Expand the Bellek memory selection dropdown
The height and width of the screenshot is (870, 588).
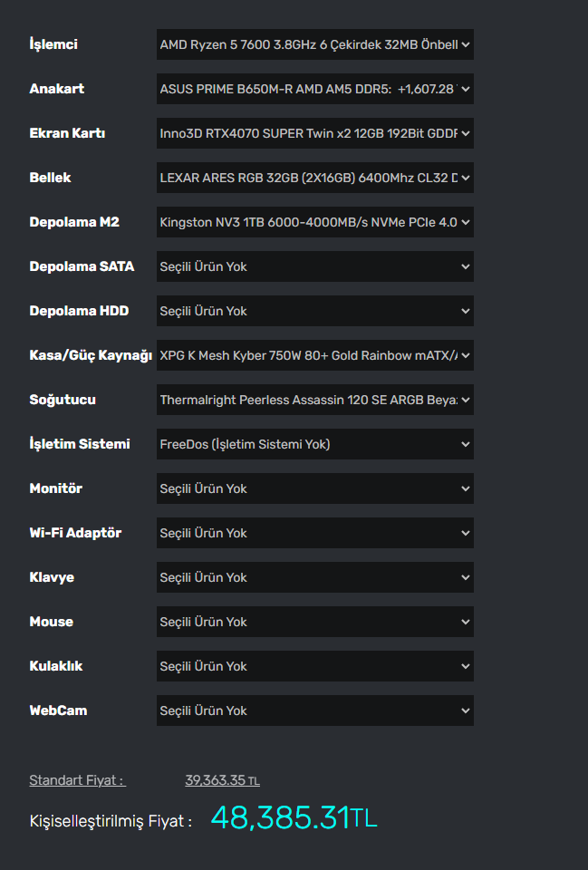coord(314,178)
